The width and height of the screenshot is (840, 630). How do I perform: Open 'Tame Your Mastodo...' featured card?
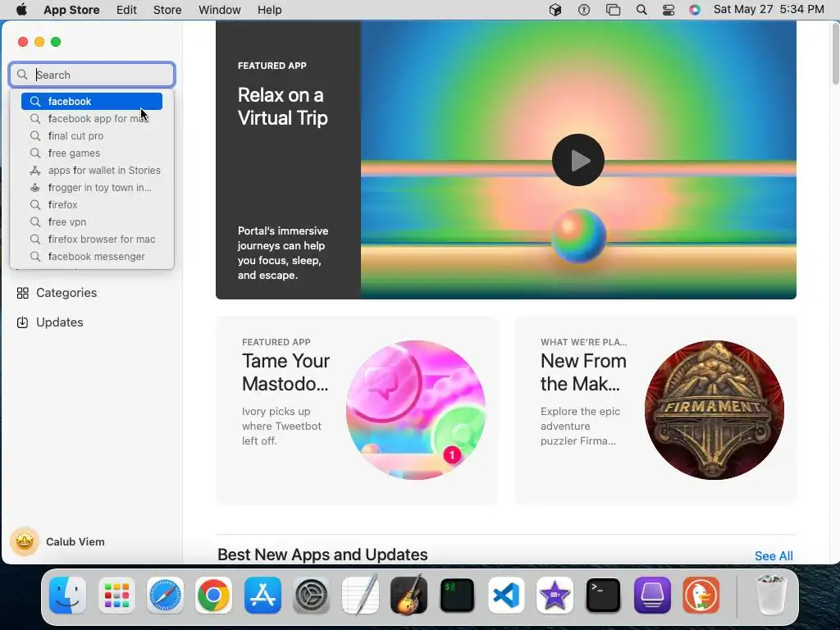pyautogui.click(x=358, y=410)
